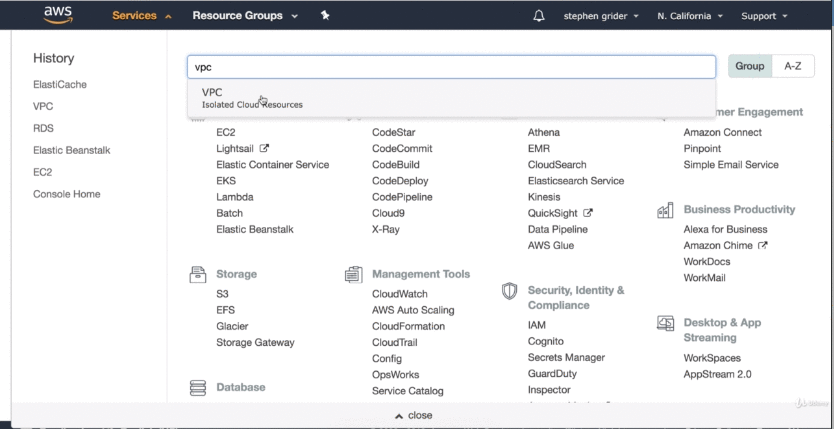Image resolution: width=834 pixels, height=429 pixels.
Task: Open EC2 from History list
Action: point(43,172)
